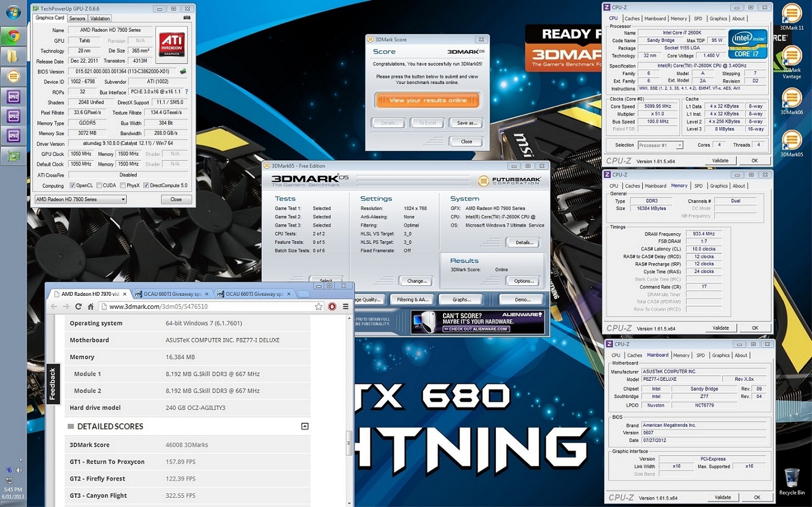
Task: Open the Chrome hamburger menu
Action: point(346,307)
